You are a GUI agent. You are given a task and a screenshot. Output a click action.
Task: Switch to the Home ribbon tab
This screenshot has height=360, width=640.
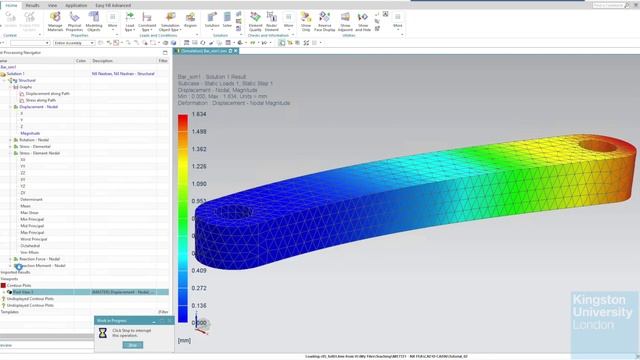11,5
